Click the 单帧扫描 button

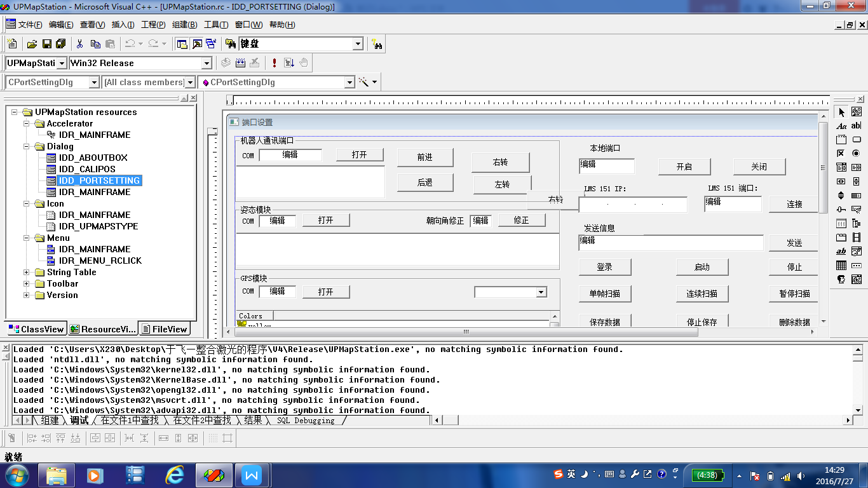(x=605, y=294)
